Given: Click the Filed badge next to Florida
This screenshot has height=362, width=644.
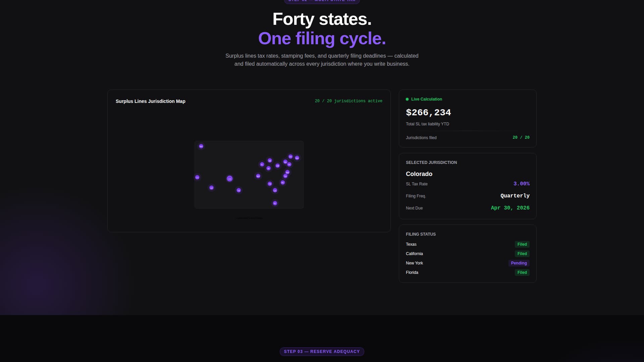Looking at the screenshot, I should pyautogui.click(x=522, y=273).
